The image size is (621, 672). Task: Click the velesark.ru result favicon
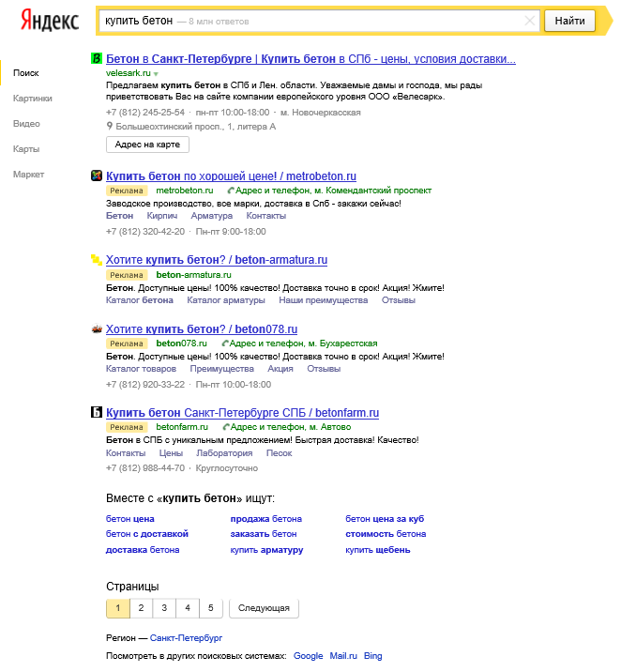point(96,59)
